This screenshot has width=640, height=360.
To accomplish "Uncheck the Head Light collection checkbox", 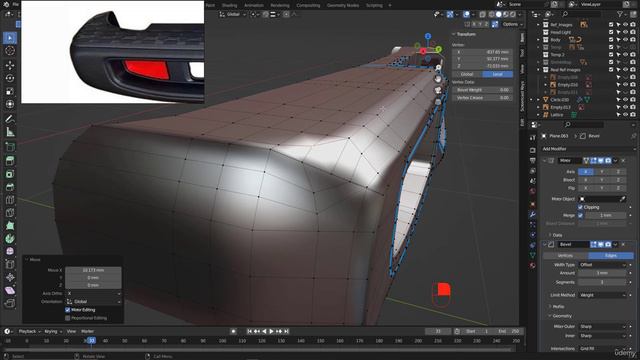I will 611,32.
